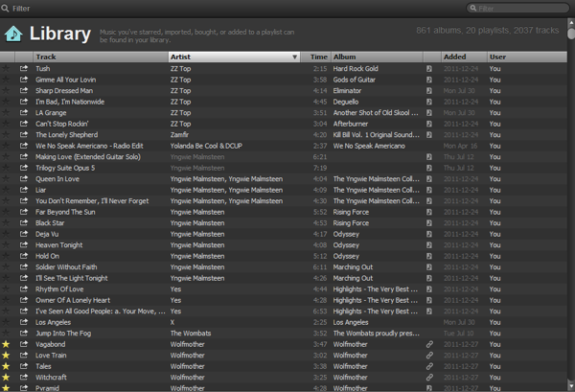Open album Deguello link
This screenshot has width=575, height=392.
(x=346, y=102)
